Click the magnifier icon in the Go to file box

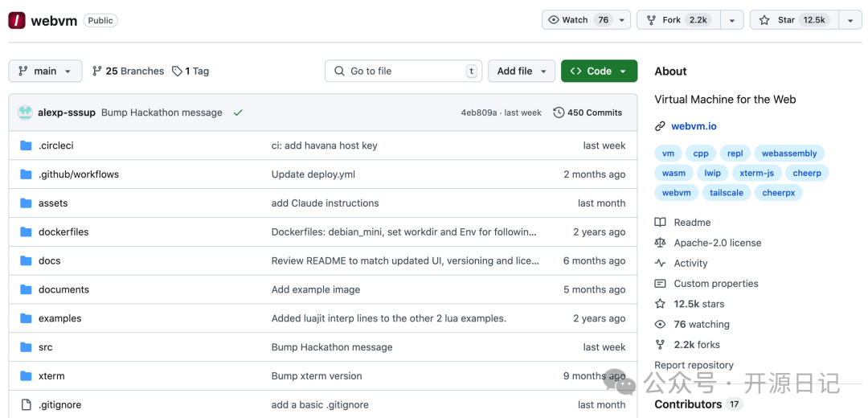[x=339, y=71]
